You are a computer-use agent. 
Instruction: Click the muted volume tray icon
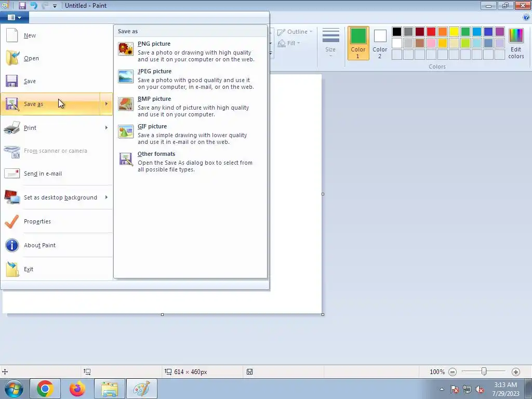point(480,390)
